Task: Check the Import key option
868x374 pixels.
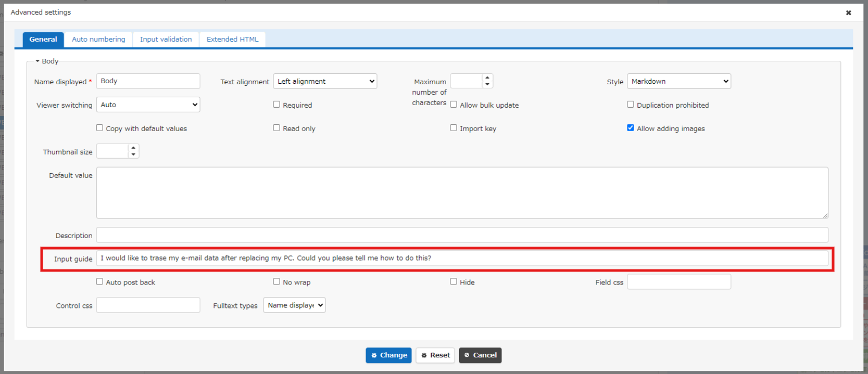Action: coord(454,128)
